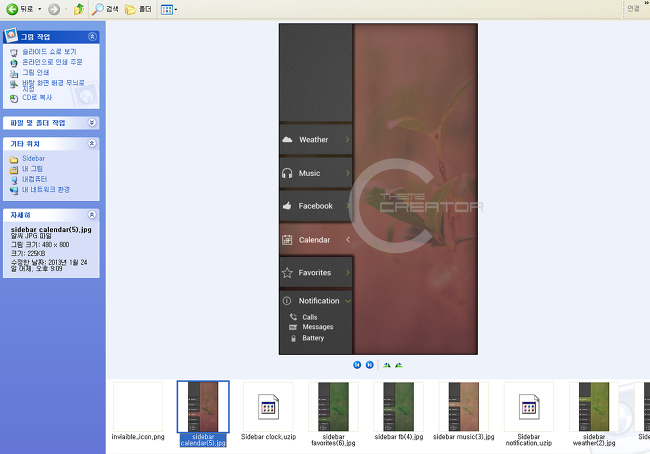The image size is (650, 454).
Task: Open the Views dropdown in toolbar
Action: pos(169,9)
